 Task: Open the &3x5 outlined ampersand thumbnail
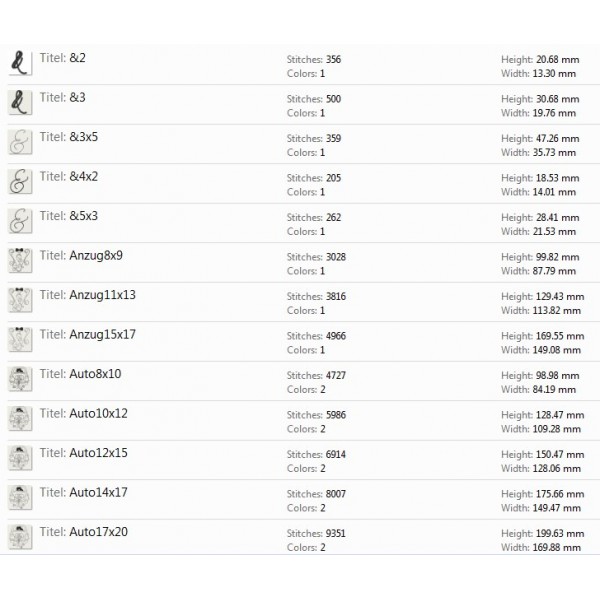tap(19, 142)
